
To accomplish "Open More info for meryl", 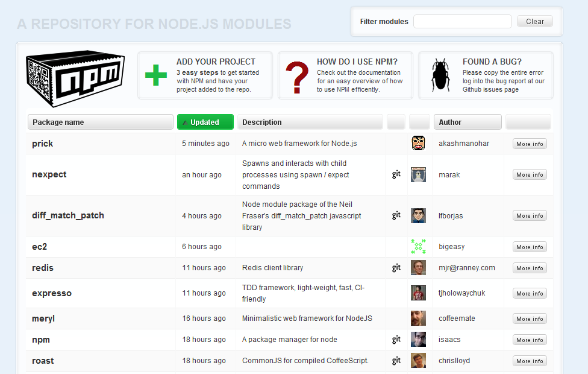I will coord(530,319).
